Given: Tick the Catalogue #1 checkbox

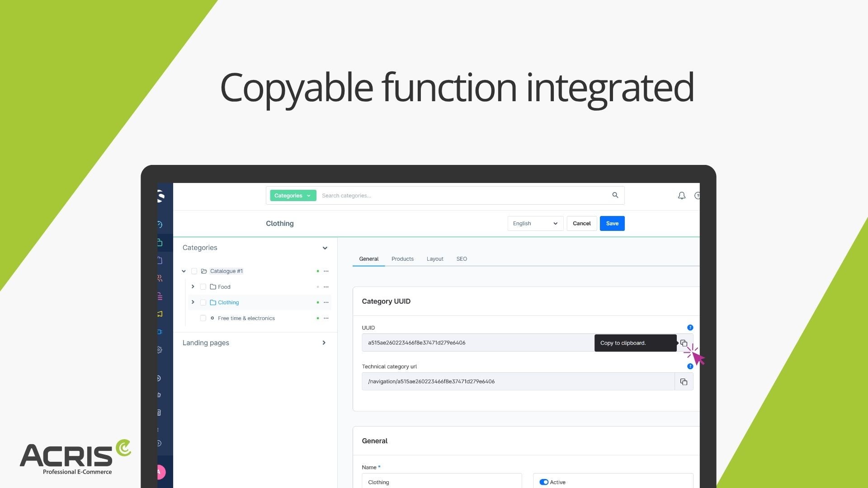Looking at the screenshot, I should [x=194, y=271].
